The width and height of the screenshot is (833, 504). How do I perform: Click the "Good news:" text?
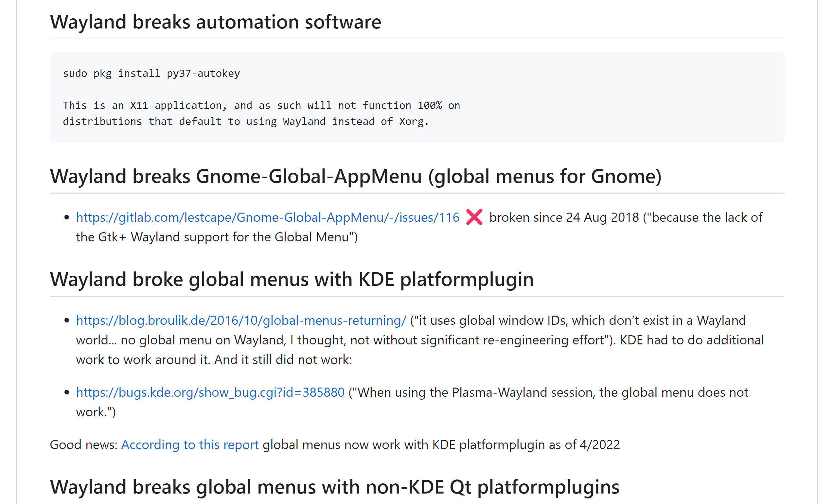(83, 445)
